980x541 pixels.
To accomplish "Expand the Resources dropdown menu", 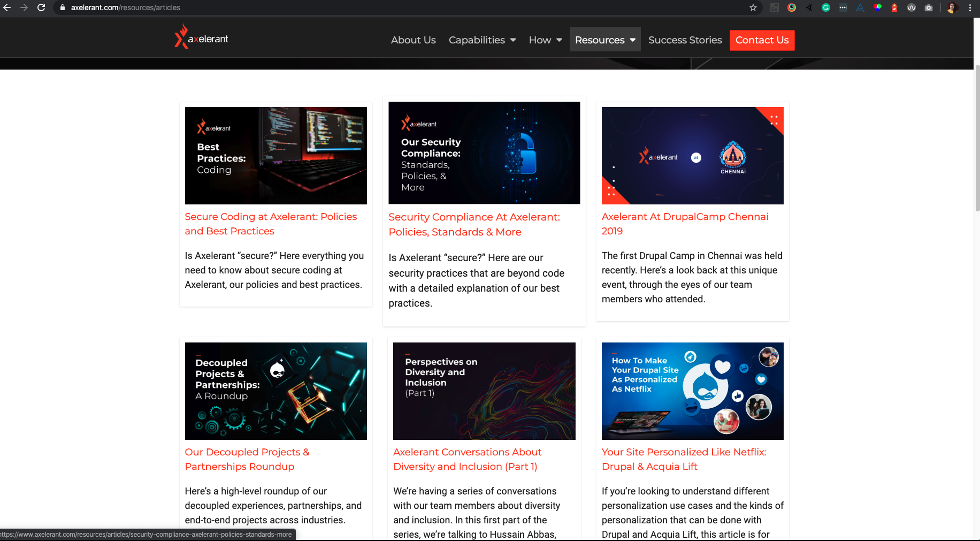I will point(605,40).
